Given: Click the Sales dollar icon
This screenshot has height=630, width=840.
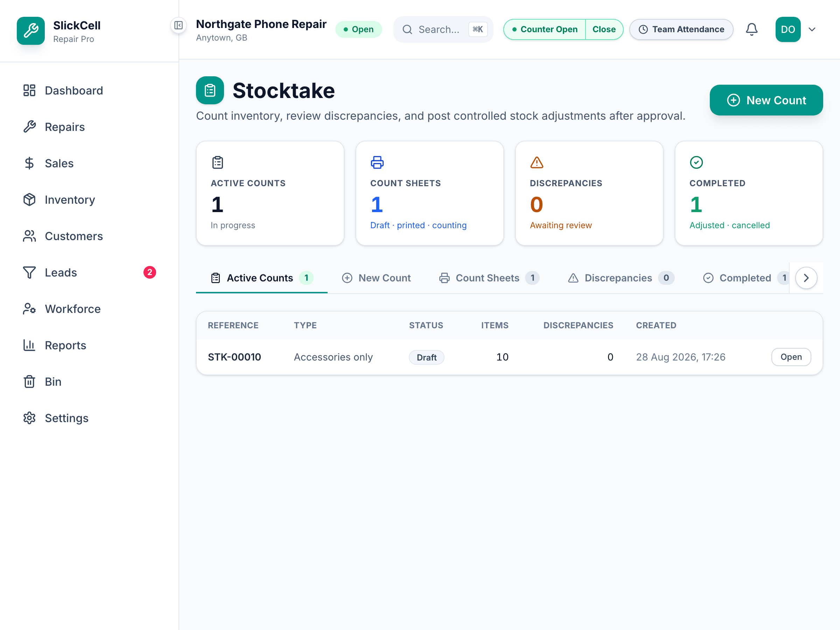Looking at the screenshot, I should pos(29,163).
